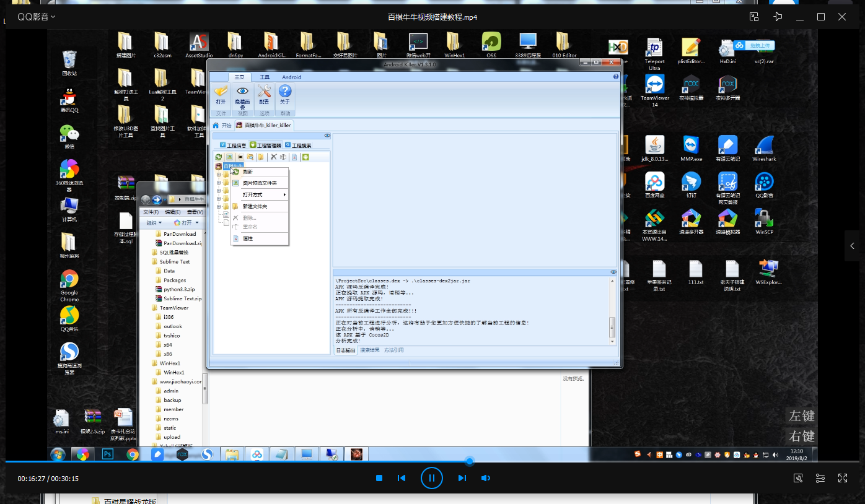Viewport: 865px width, 504px height.
Task: Click the QQ影音 playback progress handle
Action: tap(470, 461)
